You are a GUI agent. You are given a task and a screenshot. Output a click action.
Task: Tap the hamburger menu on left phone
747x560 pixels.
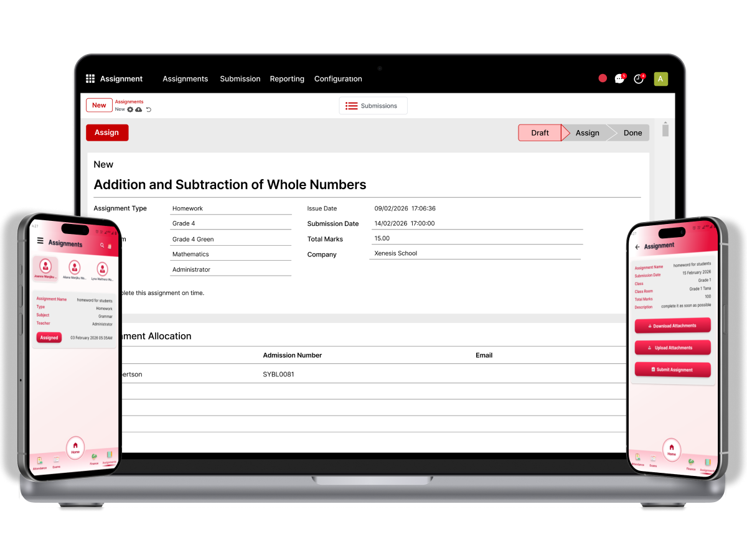[40, 241]
